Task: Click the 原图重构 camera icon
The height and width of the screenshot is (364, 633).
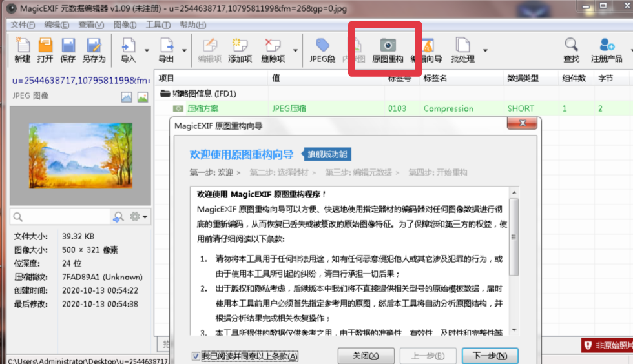Action: (388, 45)
